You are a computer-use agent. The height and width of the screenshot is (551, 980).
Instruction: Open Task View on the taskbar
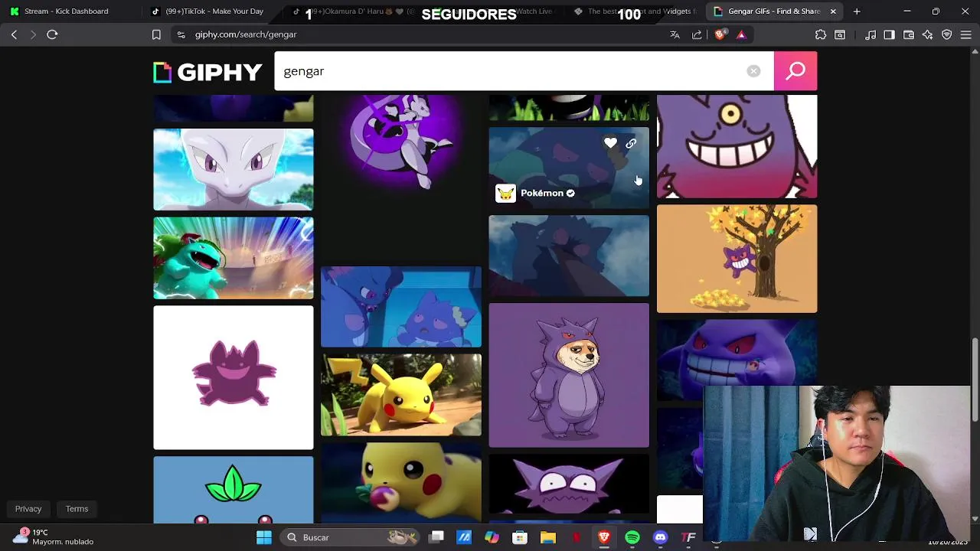click(x=436, y=537)
